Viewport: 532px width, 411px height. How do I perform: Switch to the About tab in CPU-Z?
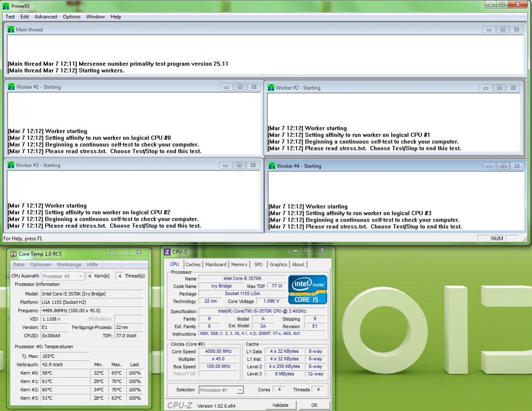pyautogui.click(x=298, y=265)
